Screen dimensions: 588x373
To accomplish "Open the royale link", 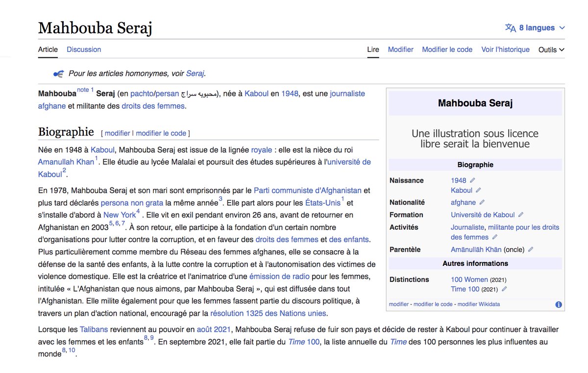I will (262, 150).
